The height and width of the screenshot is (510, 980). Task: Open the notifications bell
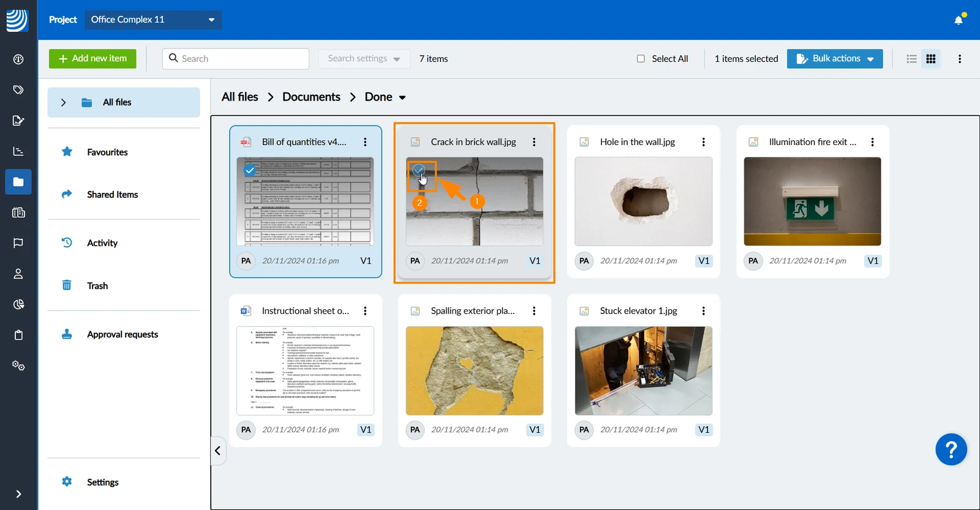coord(959,20)
